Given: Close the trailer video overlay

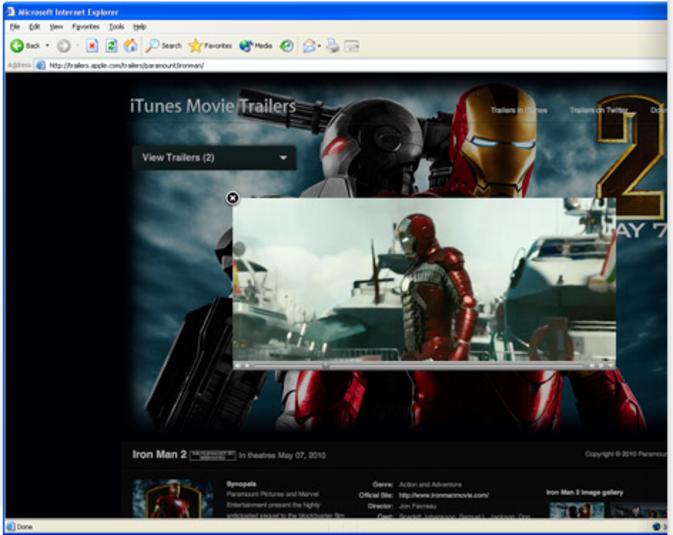Looking at the screenshot, I should pyautogui.click(x=232, y=198).
